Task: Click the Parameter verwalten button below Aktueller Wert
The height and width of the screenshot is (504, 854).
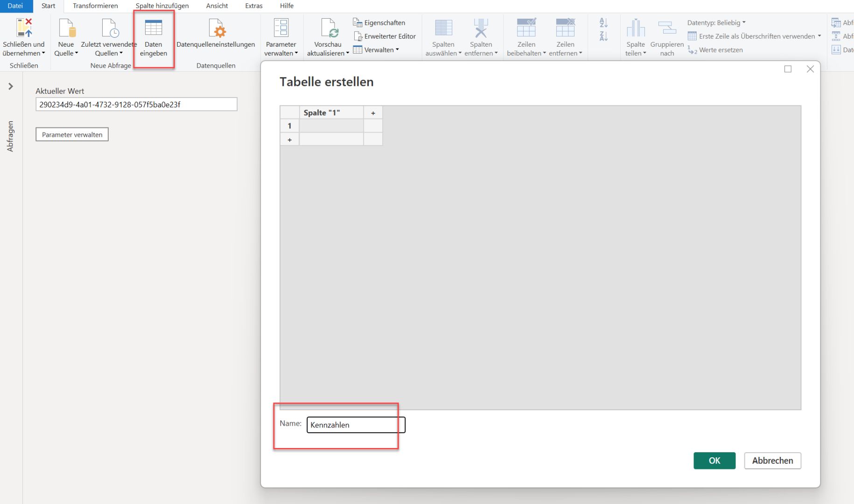Action: click(x=72, y=134)
